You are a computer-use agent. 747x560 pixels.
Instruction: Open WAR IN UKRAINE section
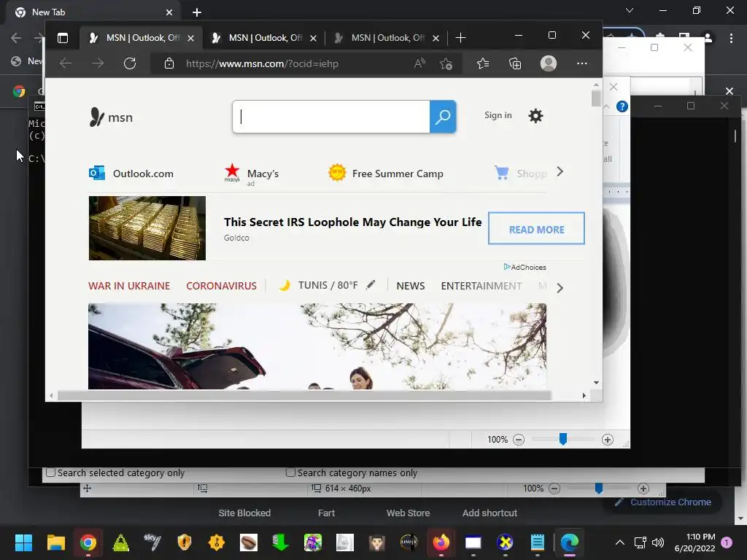tap(129, 286)
